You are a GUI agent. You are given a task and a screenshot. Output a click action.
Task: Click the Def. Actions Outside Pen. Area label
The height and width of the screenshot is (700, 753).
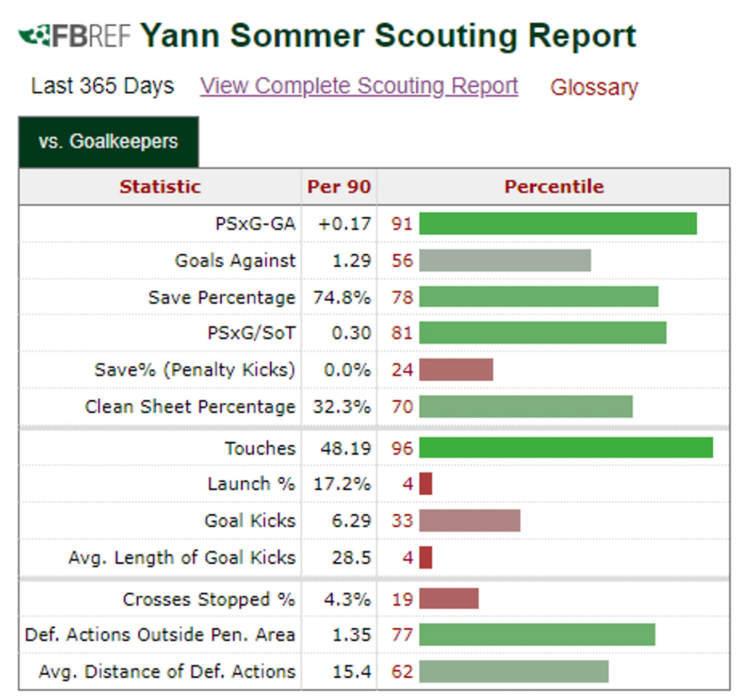[160, 634]
